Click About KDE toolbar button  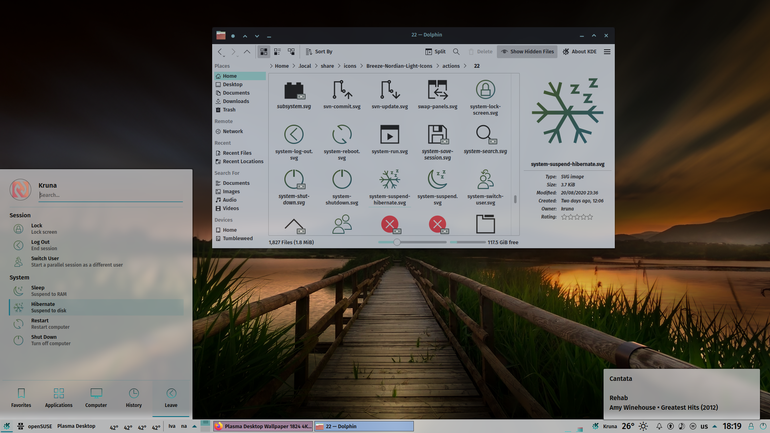click(x=579, y=52)
